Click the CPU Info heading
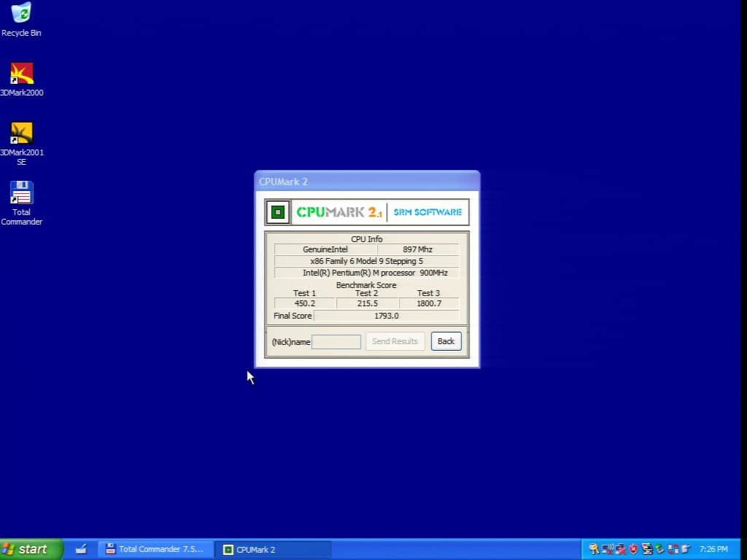 (x=366, y=239)
